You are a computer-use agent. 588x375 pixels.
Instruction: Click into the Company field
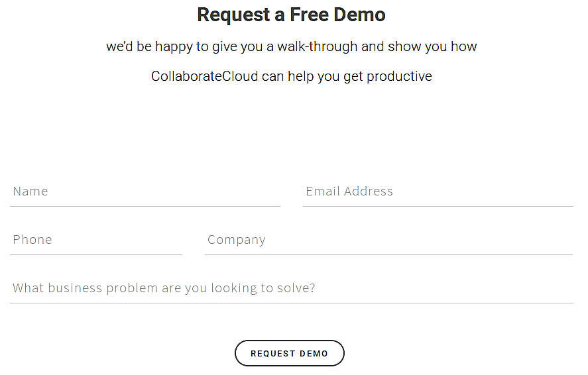click(x=388, y=240)
